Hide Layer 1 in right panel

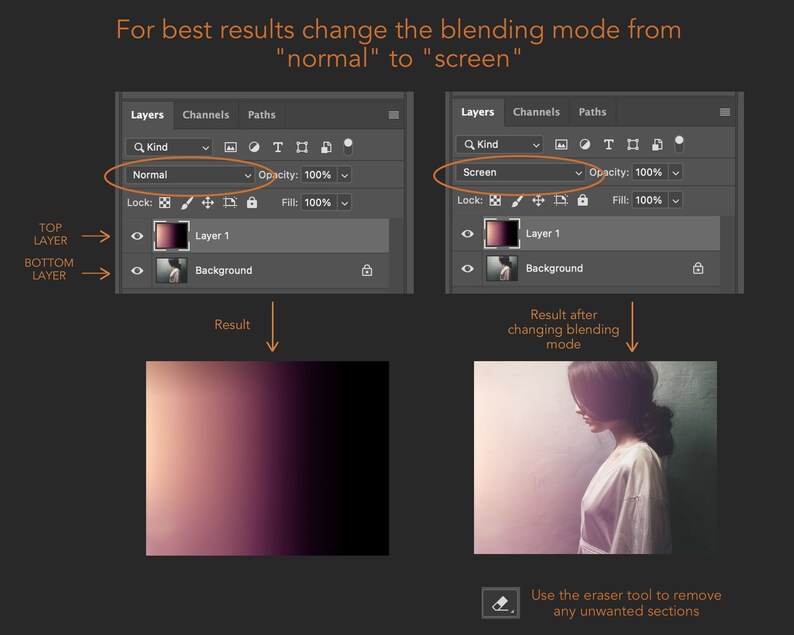(x=467, y=233)
